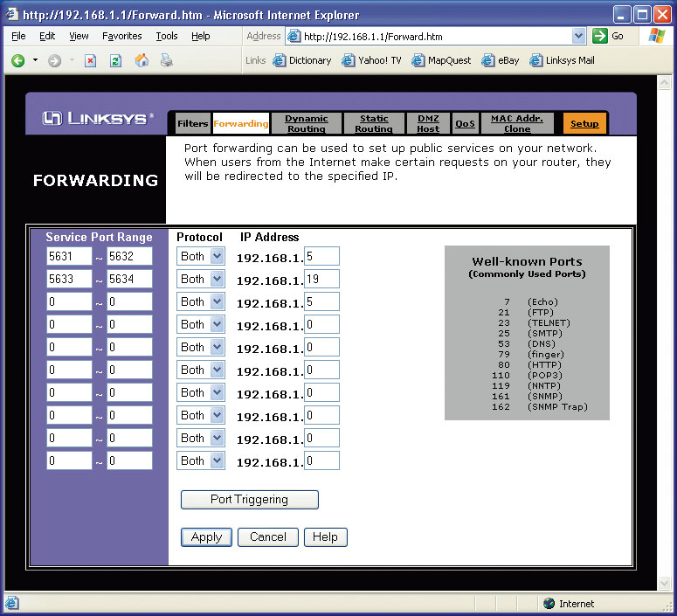677x616 pixels.
Task: Open the Favorites menu
Action: coord(121,36)
